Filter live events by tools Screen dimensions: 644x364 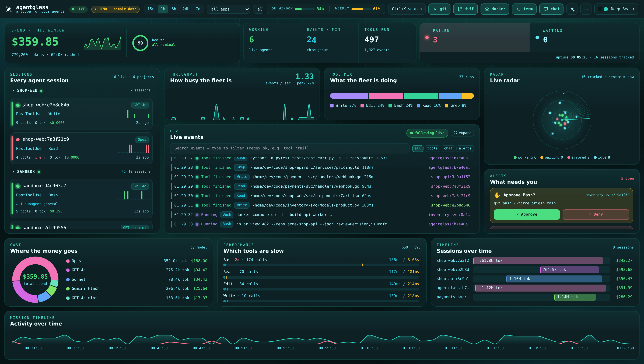[x=432, y=149]
